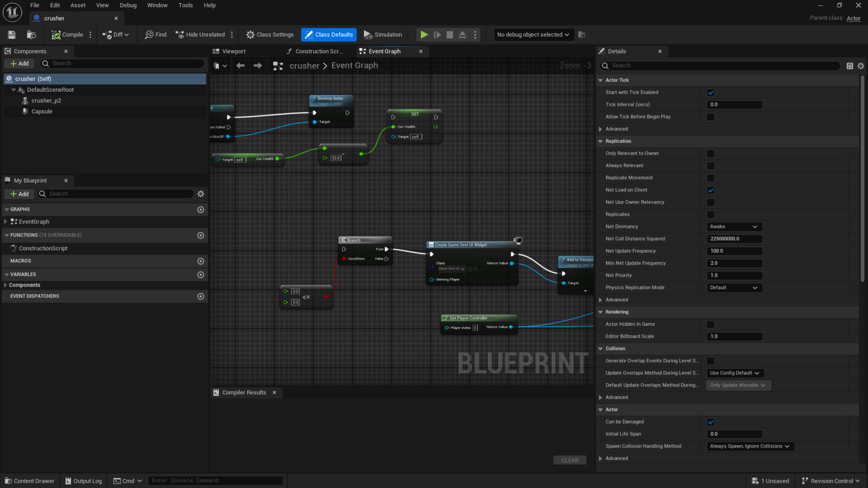The width and height of the screenshot is (868, 488).
Task: Select the crusher_p2 component
Action: (x=46, y=101)
